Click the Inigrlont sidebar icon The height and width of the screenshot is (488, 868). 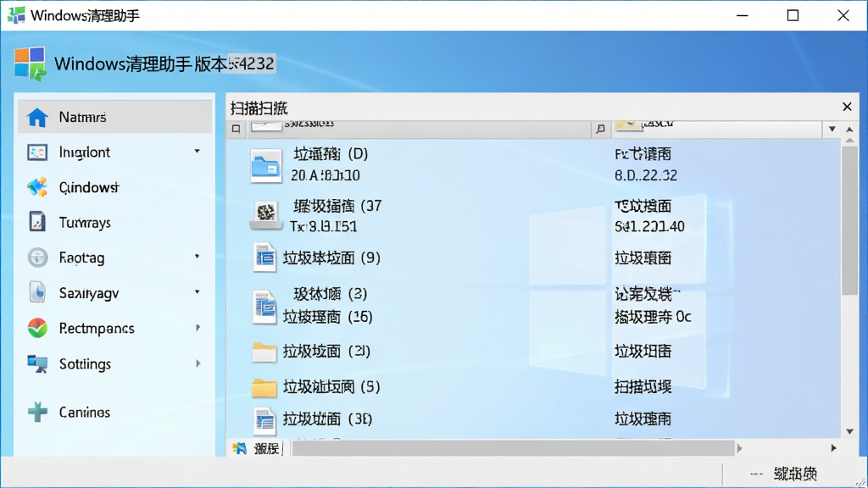coord(37,152)
